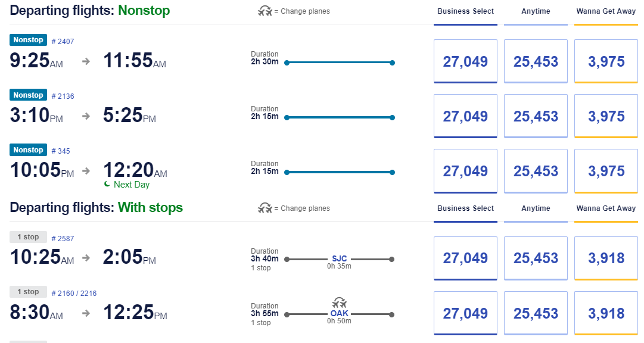Open flight number # 2136 details
Image resolution: width=644 pixels, height=343 pixels.
coord(63,96)
